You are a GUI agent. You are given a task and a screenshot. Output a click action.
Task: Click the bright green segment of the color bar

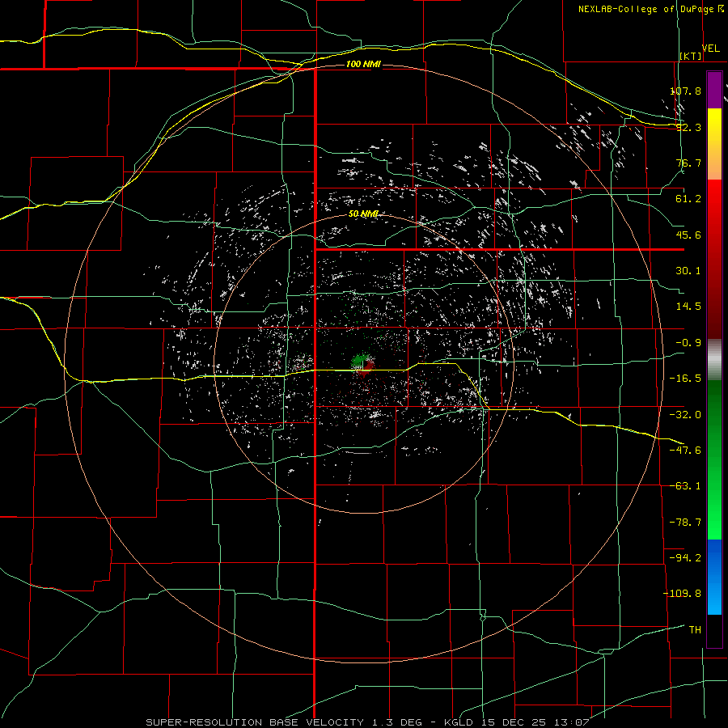[714, 459]
